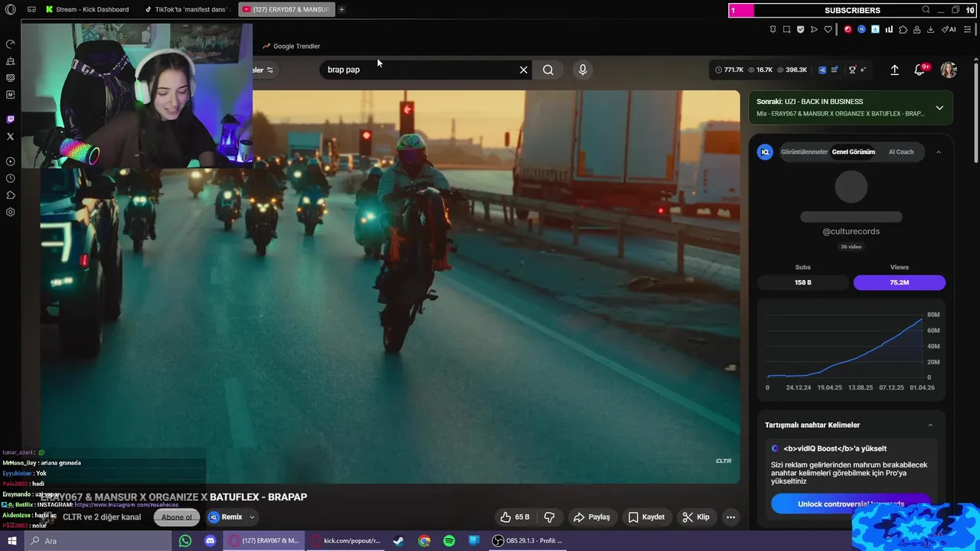Open the extensions cube icon in sidebar
The image size is (980, 551).
click(10, 195)
